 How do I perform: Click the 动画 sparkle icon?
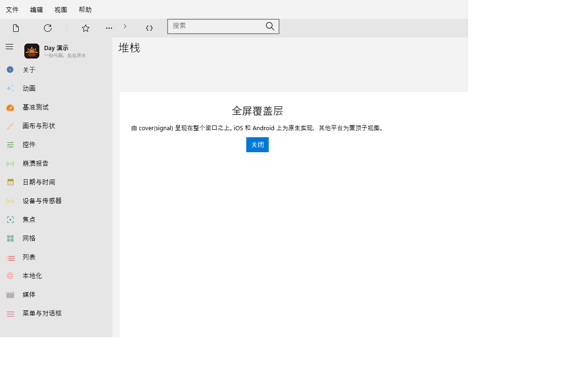(10, 89)
